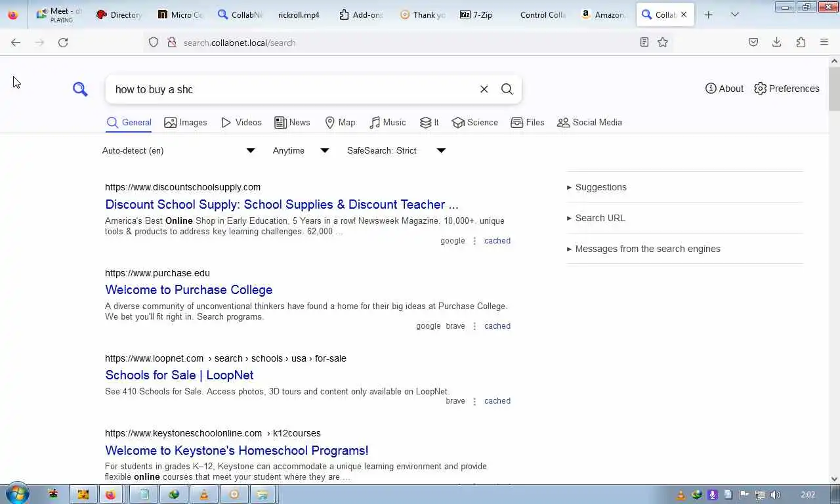The image size is (840, 504).
Task: Switch to the Files category
Action: (528, 122)
